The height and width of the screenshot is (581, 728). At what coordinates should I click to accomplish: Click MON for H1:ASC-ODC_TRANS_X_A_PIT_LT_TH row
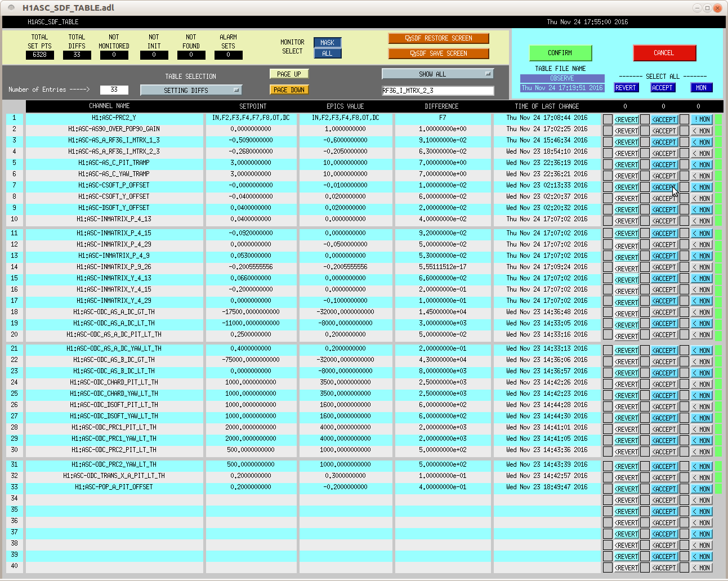pyautogui.click(x=702, y=477)
